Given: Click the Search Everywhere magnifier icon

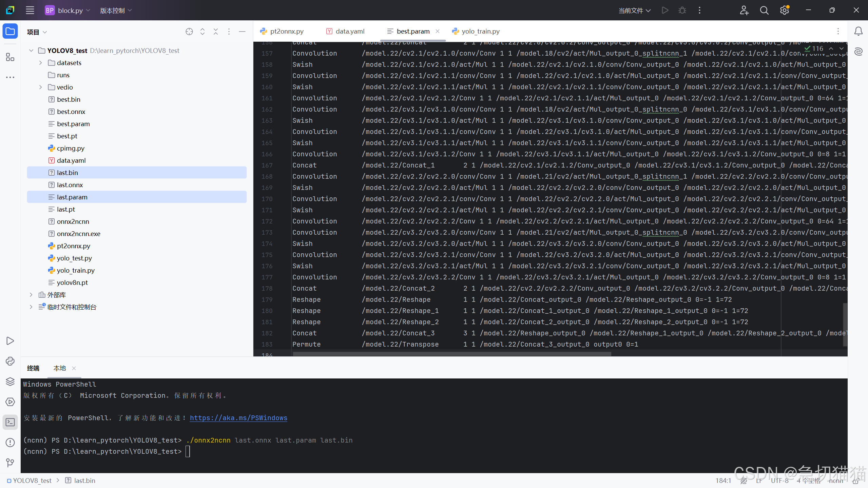Looking at the screenshot, I should [764, 11].
